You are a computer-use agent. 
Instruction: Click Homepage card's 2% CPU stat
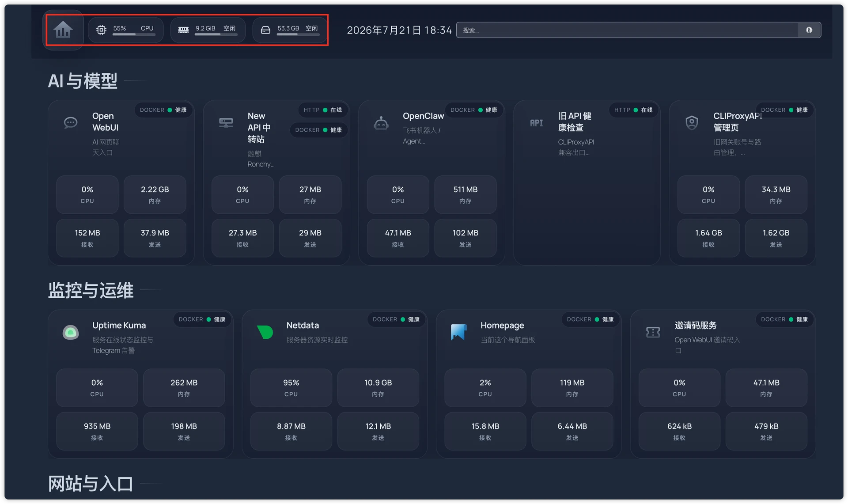(485, 387)
